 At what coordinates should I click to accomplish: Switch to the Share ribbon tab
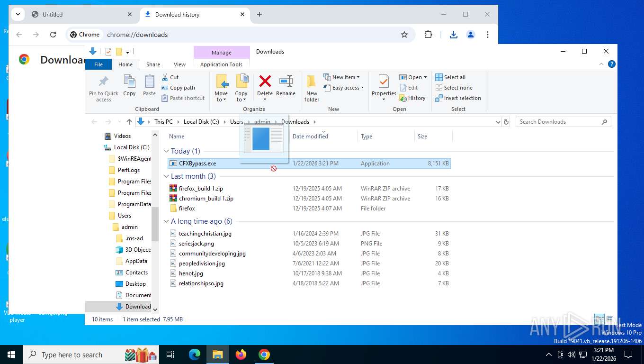click(x=153, y=64)
